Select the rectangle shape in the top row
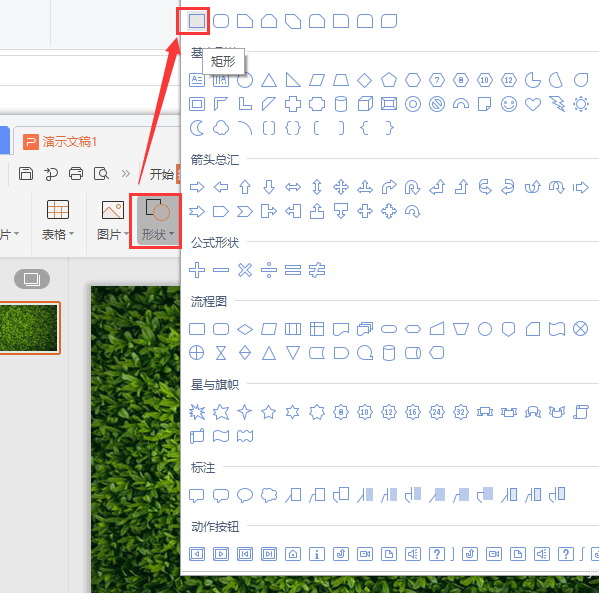Viewport: 599px width, 593px height. tap(197, 21)
